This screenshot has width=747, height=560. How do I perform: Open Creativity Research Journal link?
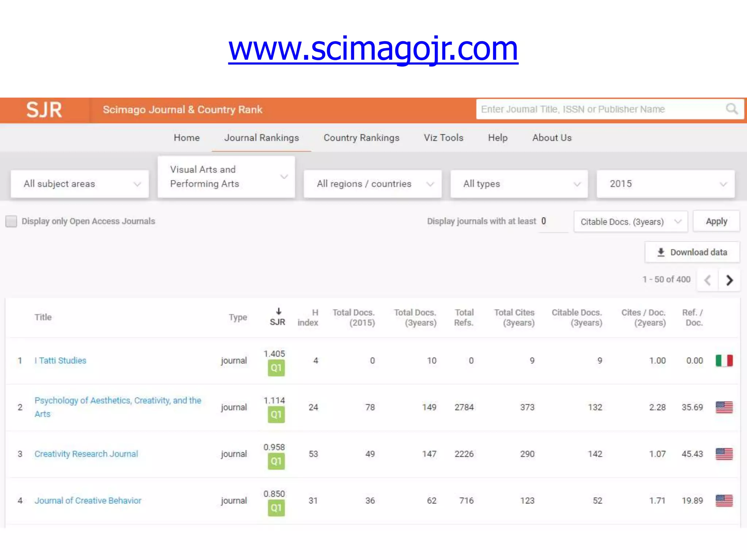point(86,454)
